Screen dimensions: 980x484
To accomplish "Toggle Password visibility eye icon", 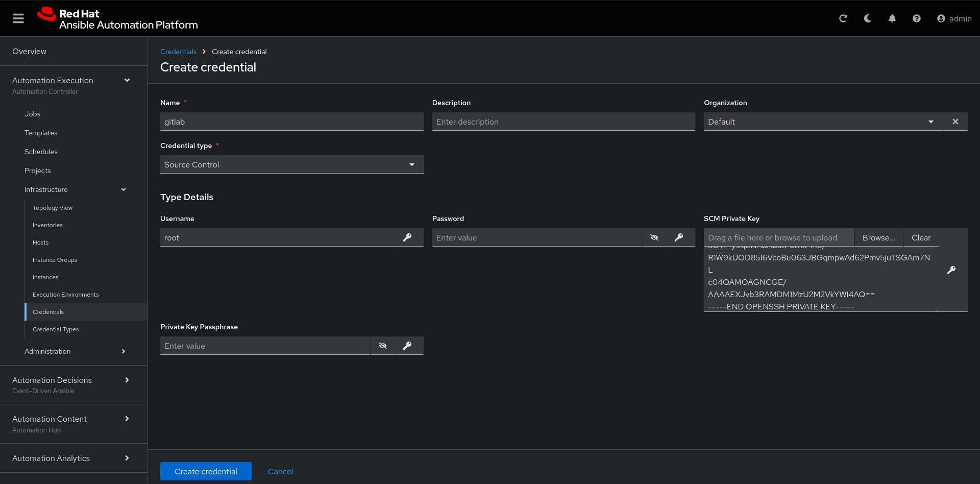I will point(654,237).
